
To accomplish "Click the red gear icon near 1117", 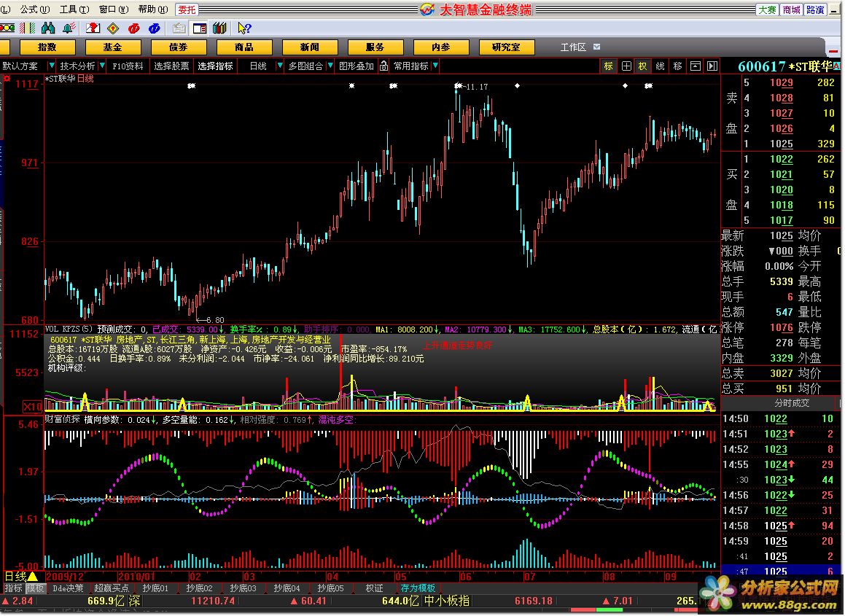I will coord(7,79).
